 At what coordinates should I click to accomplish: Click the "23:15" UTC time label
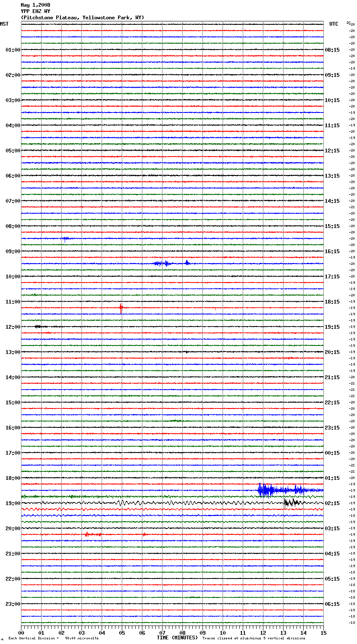(332, 428)
